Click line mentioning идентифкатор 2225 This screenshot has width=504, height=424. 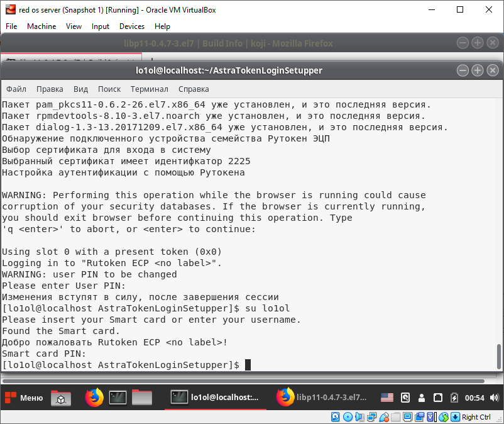click(x=126, y=161)
